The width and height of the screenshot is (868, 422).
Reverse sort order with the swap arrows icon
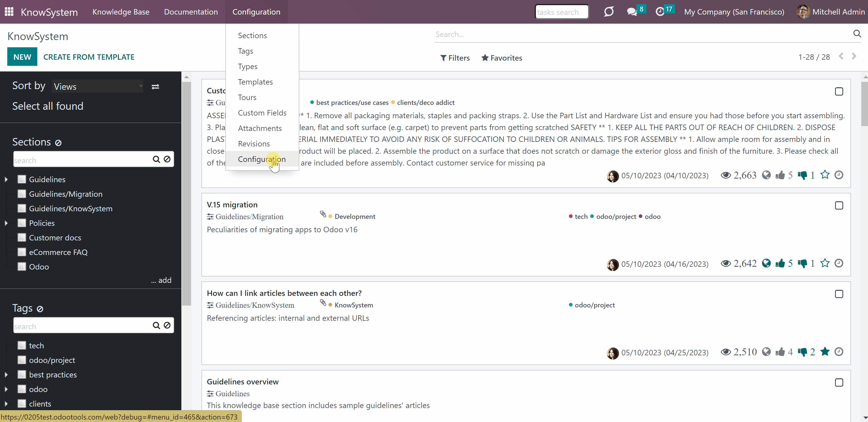click(x=155, y=87)
